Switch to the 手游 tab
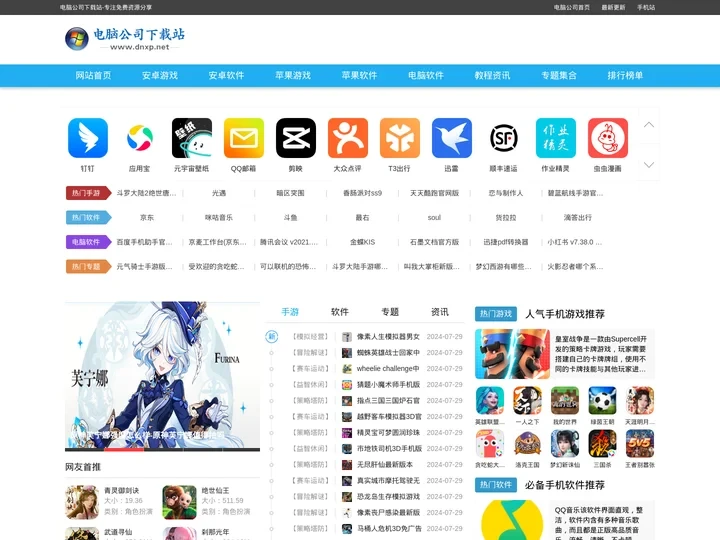This screenshot has height=540, width=720. pos(290,312)
